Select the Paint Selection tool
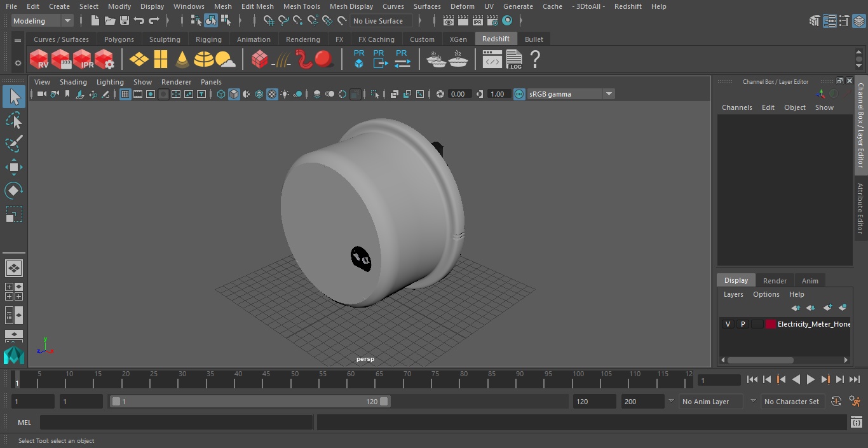Image resolution: width=868 pixels, height=448 pixels. tap(14, 144)
